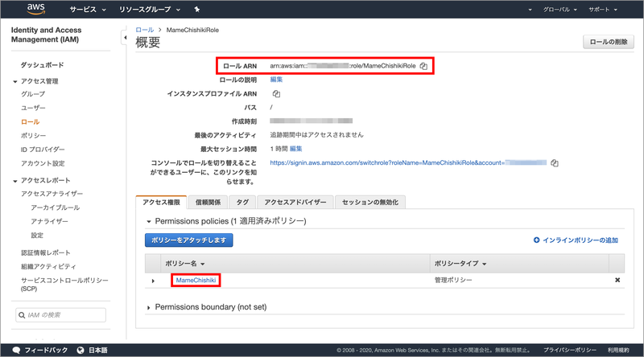Click the IAM search magnifier icon
The image size is (644, 357).
point(22,315)
